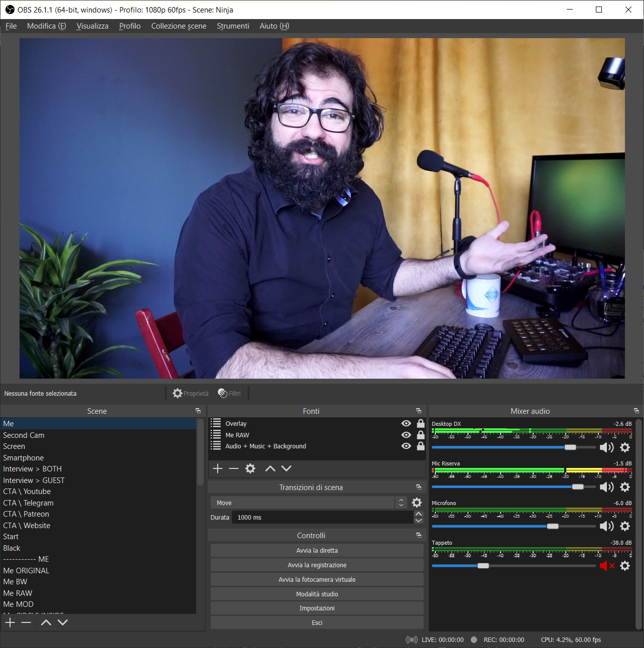This screenshot has height=648, width=644.
Task: Open Move transition properties gear
Action: [417, 503]
